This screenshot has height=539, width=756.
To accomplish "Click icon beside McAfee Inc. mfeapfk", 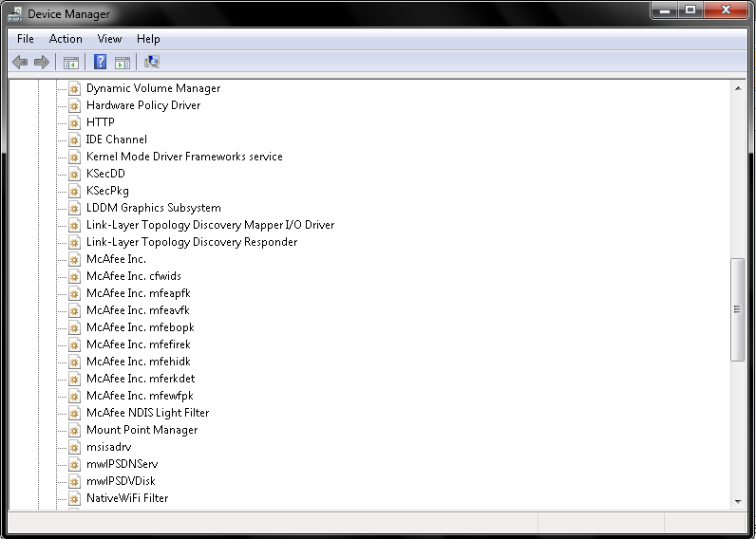I will [x=74, y=293].
